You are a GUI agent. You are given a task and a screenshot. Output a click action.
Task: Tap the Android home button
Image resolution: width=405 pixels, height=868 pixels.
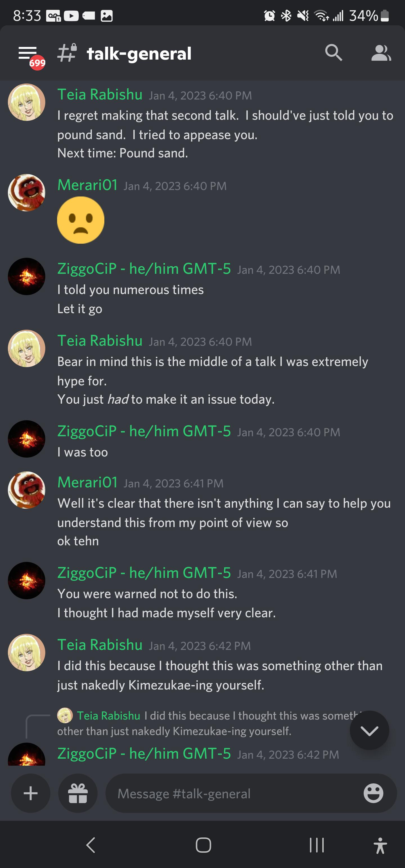click(x=203, y=845)
